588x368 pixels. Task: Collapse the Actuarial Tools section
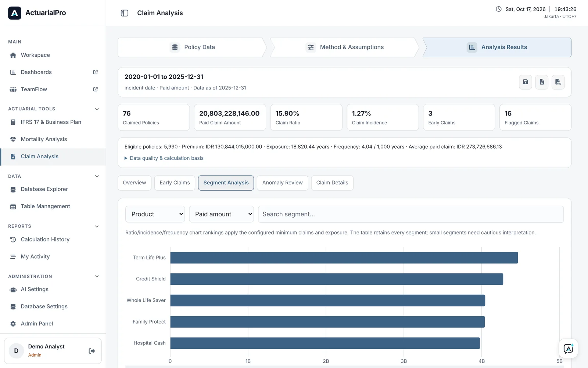[x=97, y=109]
